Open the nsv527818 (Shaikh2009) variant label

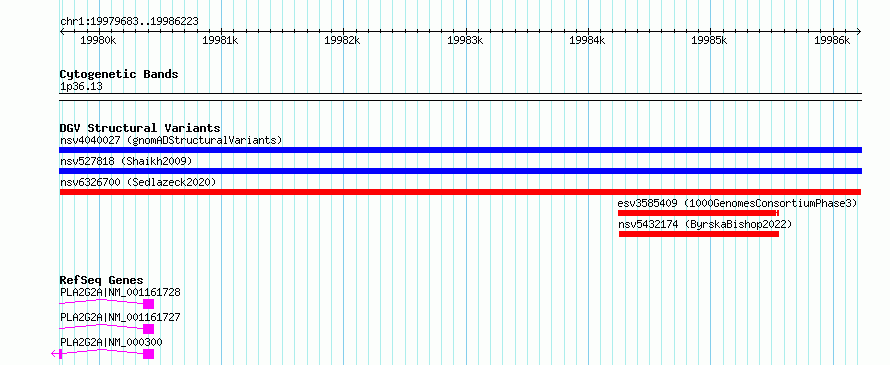(x=126, y=161)
